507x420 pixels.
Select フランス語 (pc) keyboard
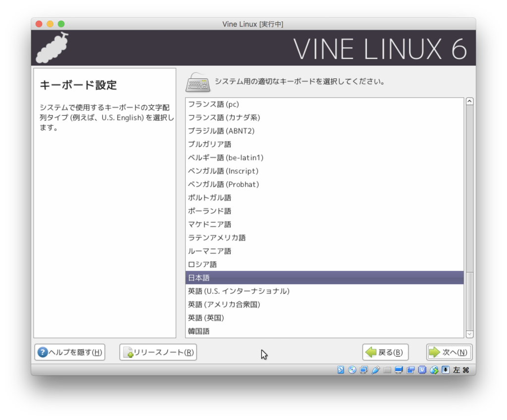tap(325, 104)
